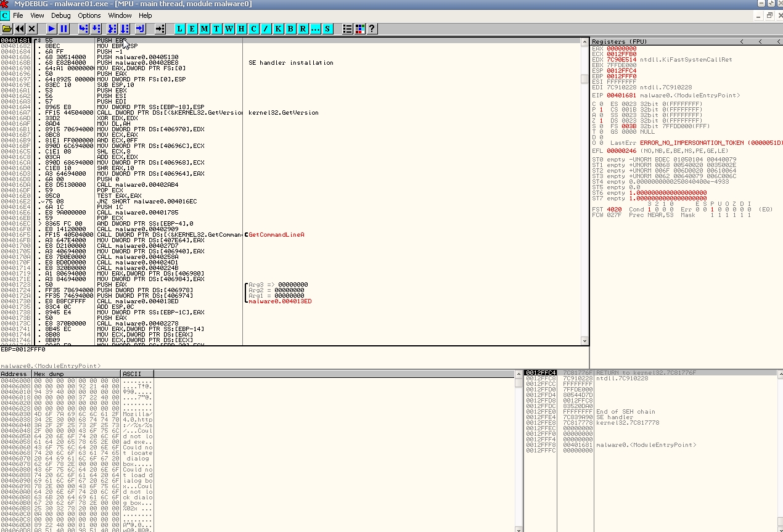Select the GetCommandLineA call instruction line
This screenshot has width=783, height=532.
click(x=166, y=235)
